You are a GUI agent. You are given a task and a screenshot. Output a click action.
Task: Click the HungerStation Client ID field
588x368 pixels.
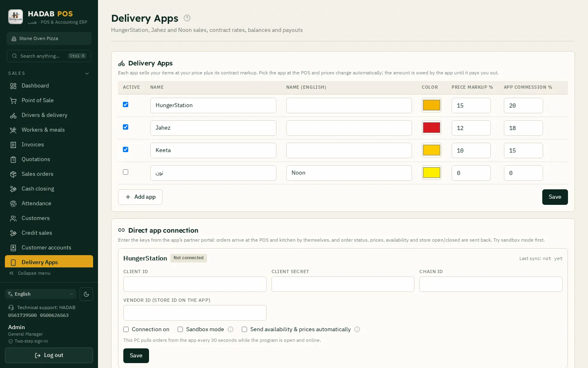coord(195,284)
